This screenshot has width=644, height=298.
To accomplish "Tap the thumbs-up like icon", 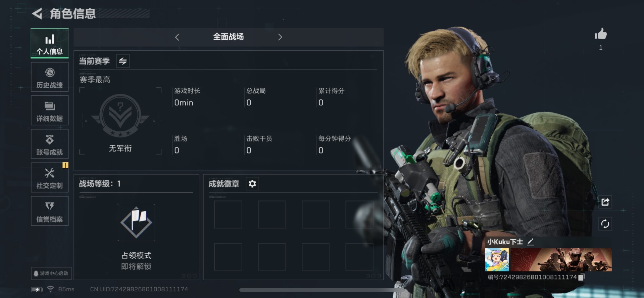I will coord(601,34).
